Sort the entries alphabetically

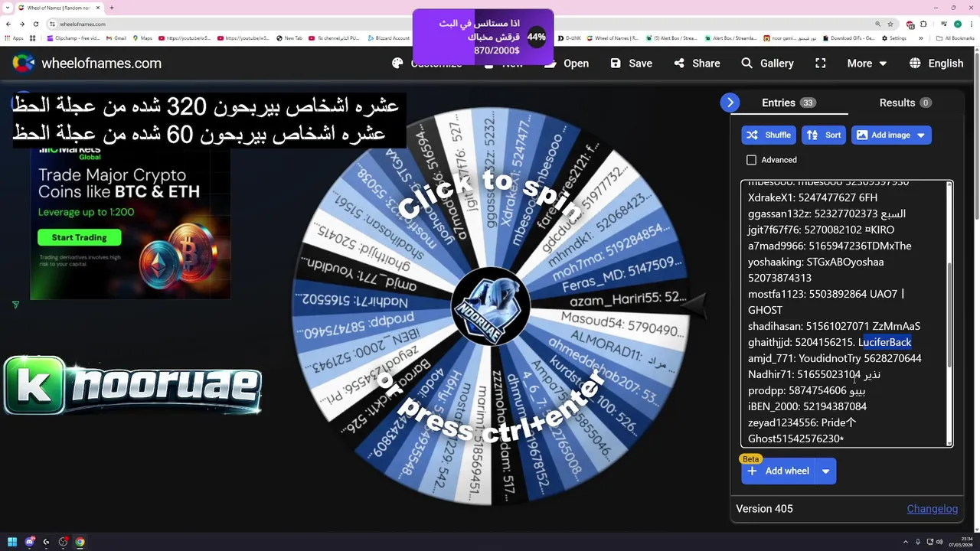click(824, 135)
